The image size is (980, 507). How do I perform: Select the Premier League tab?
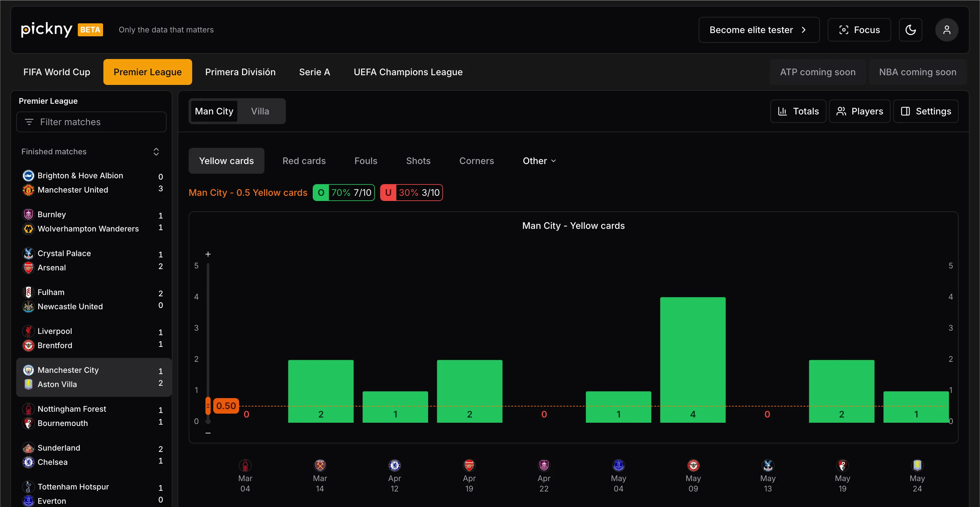[x=147, y=72]
